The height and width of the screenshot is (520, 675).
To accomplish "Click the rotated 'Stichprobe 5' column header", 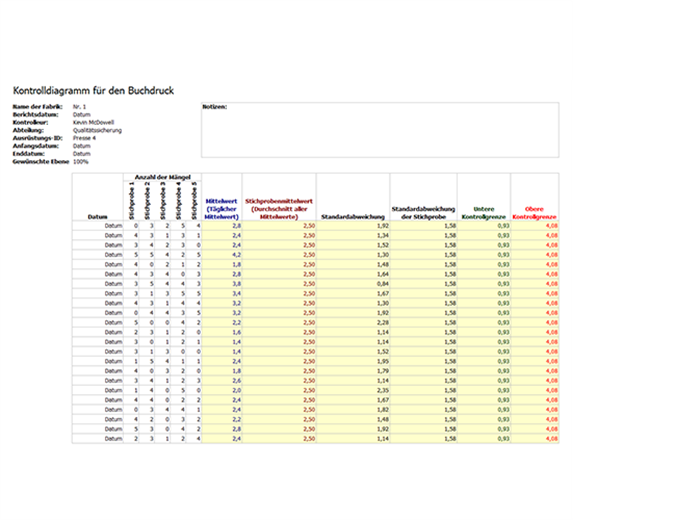I will pyautogui.click(x=194, y=201).
